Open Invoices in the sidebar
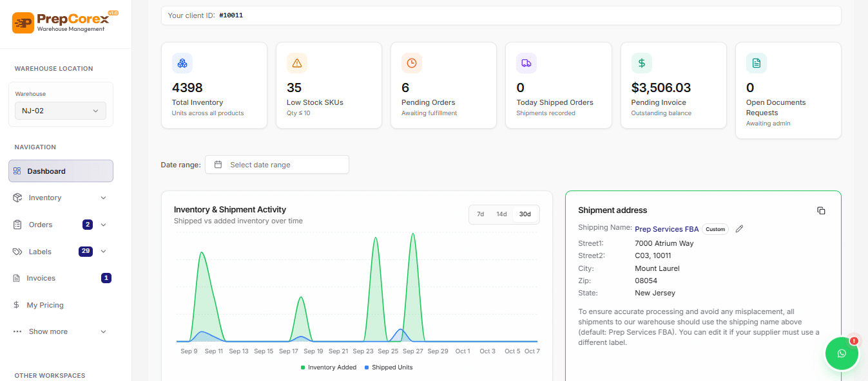 (x=61, y=278)
